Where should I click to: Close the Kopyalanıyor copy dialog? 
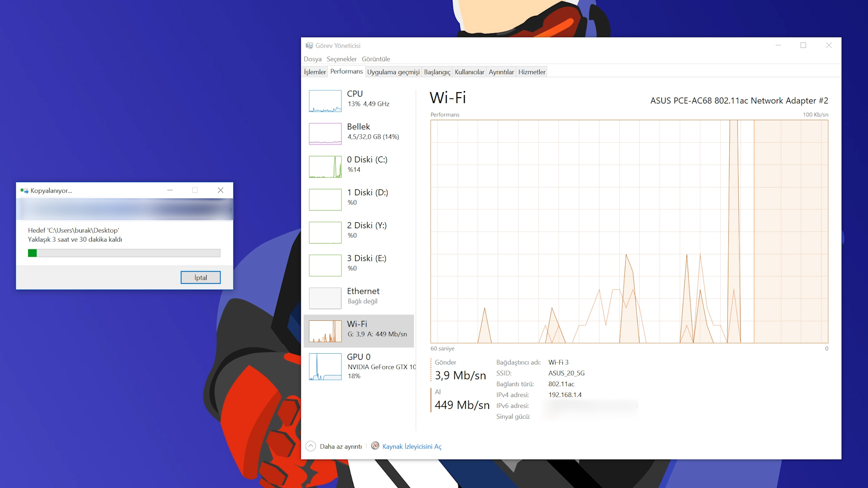tap(221, 190)
